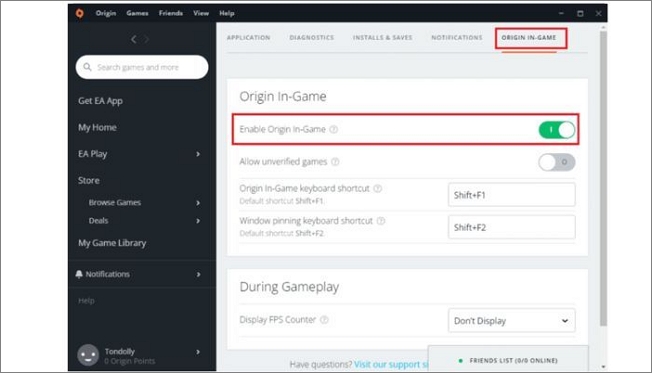Disable the Enable Origin In-Game toggle
This screenshot has width=652, height=373.
pyautogui.click(x=557, y=130)
